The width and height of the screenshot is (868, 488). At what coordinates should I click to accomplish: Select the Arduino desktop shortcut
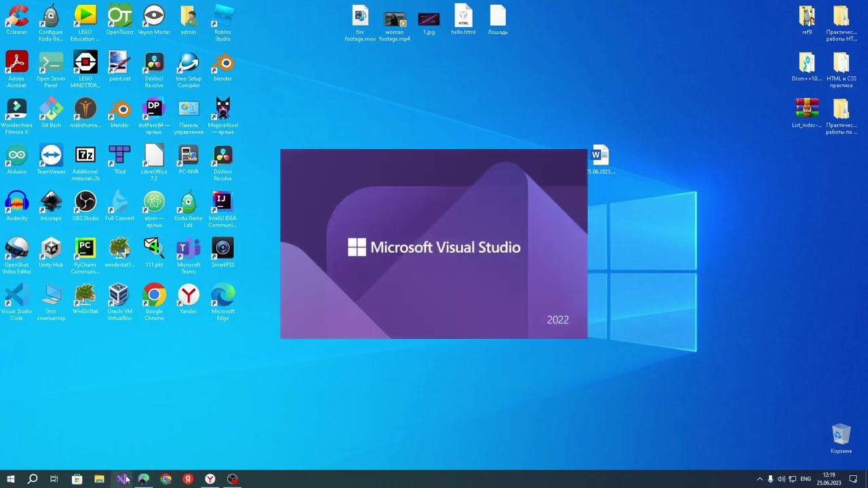click(x=16, y=160)
